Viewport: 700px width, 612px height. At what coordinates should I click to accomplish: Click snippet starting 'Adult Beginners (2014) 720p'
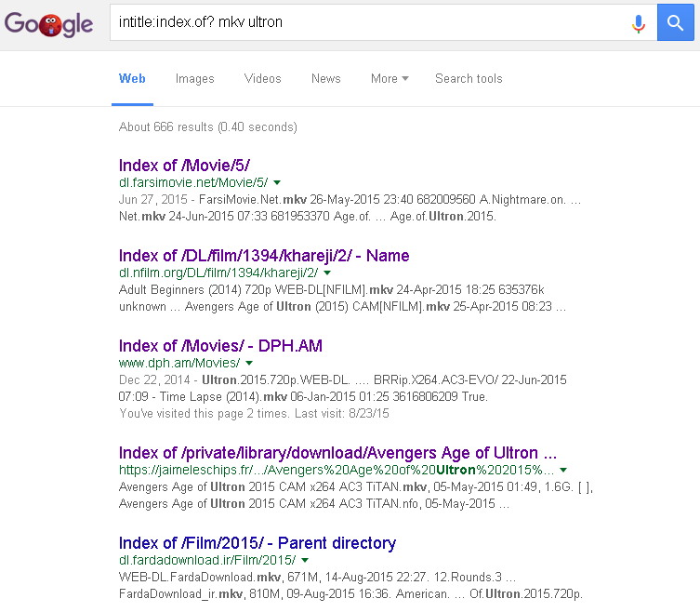click(342, 298)
